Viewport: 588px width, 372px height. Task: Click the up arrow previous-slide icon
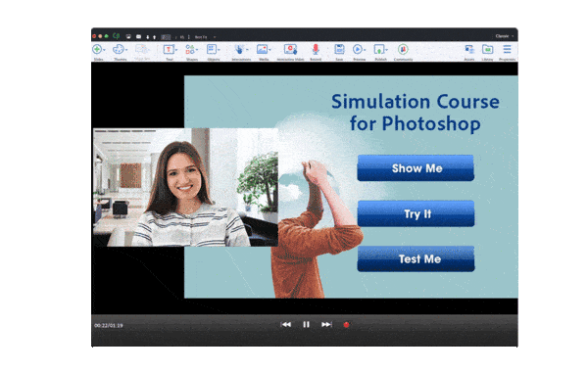click(154, 37)
